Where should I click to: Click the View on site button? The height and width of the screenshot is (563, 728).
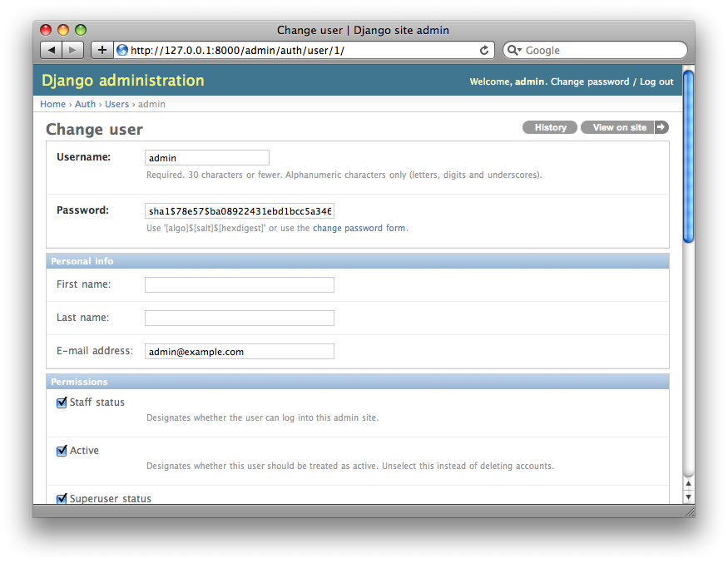tap(620, 127)
